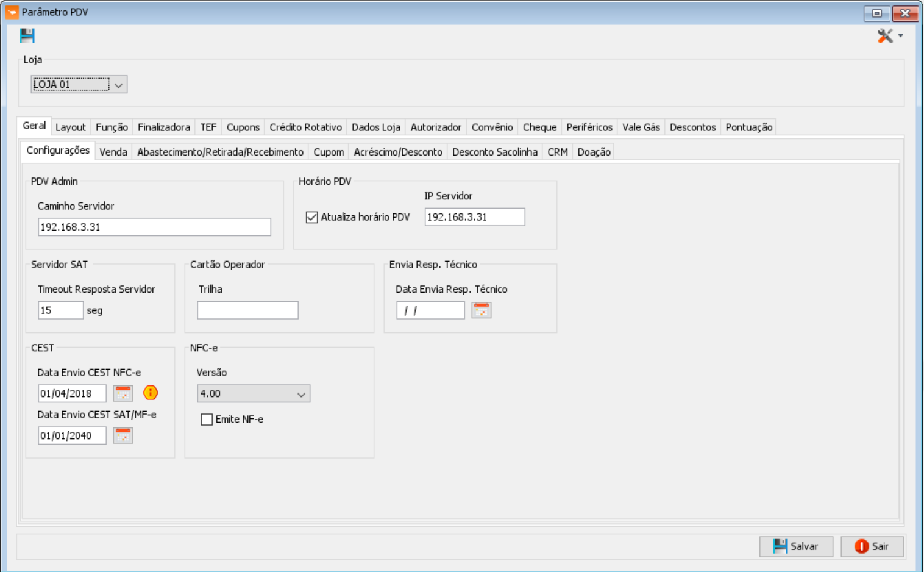This screenshot has height=572, width=924.
Task: Select the Desconto Sacolinha sub-tab
Action: [494, 152]
